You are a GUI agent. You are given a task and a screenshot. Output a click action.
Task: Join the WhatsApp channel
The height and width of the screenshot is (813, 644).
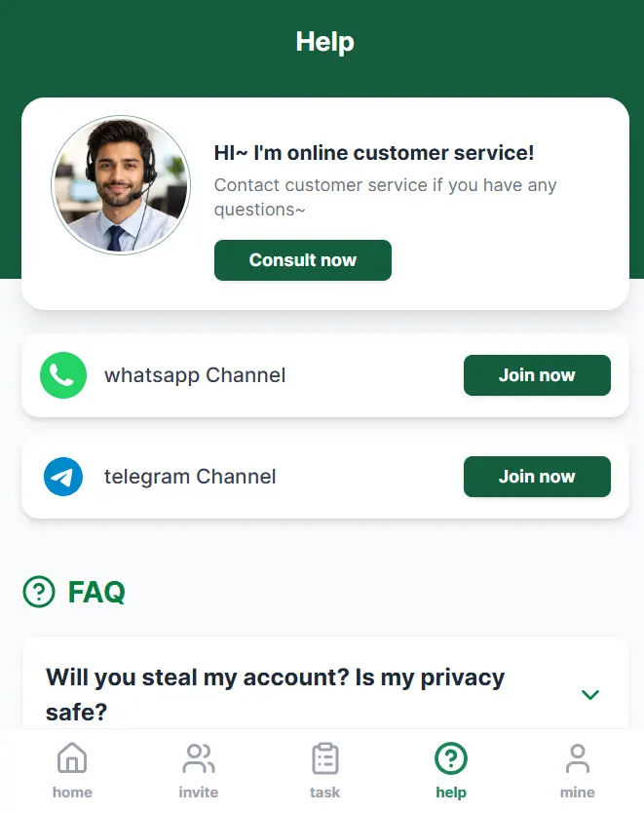click(537, 375)
